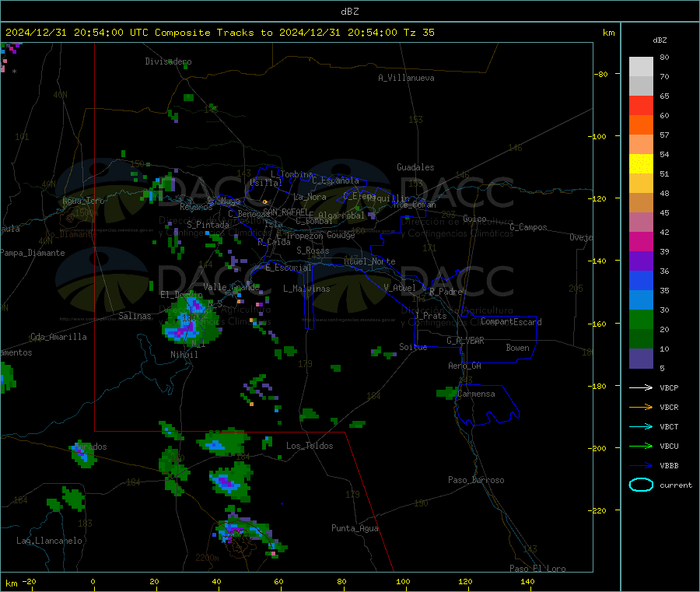The image size is (700, 592).
Task: Click the blue VBBB arrow in legend
Action: point(641,465)
